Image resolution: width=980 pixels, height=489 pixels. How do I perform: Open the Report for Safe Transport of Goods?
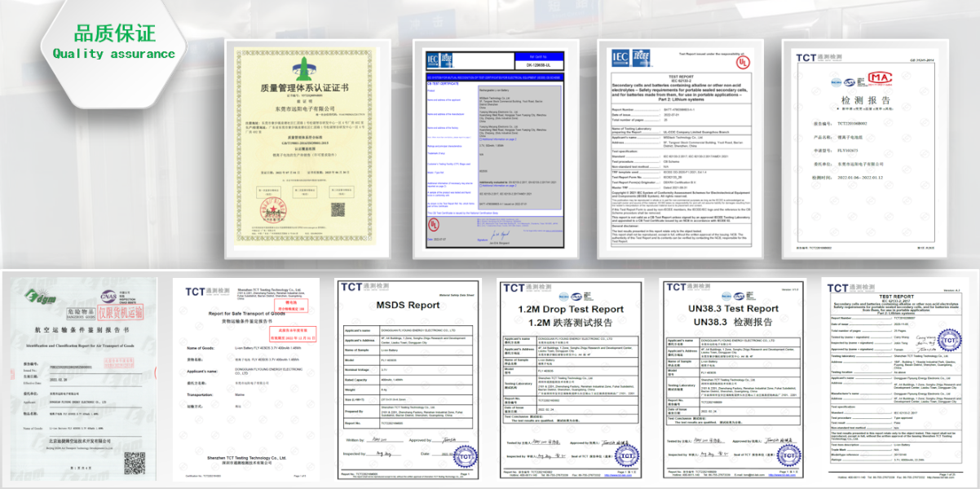247,380
